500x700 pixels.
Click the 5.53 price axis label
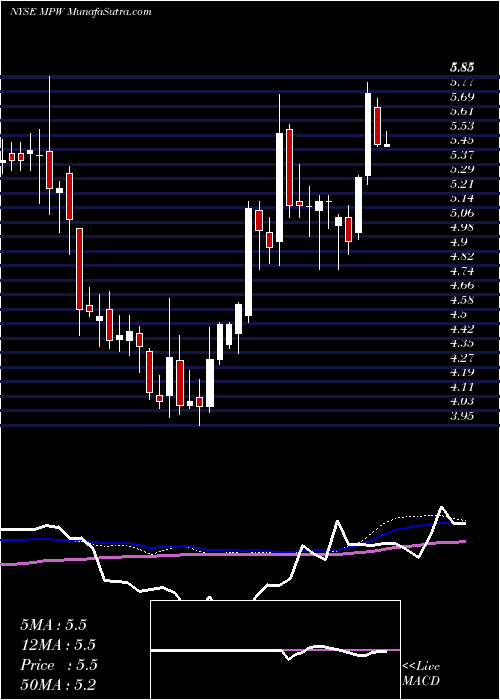pyautogui.click(x=462, y=126)
